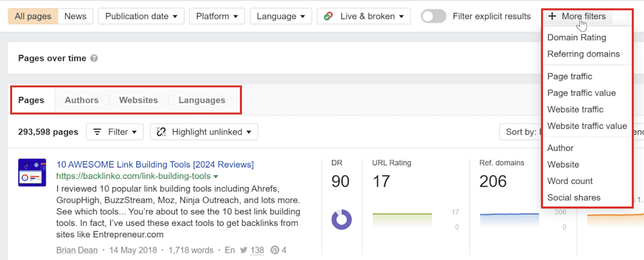This screenshot has width=644, height=260.
Task: Open the Live & broken dropdown
Action: pyautogui.click(x=364, y=16)
